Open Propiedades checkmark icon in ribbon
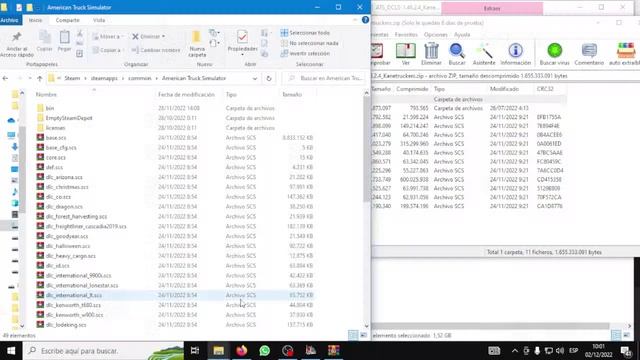Image resolution: width=640 pixels, height=360 pixels. pyautogui.click(x=242, y=37)
